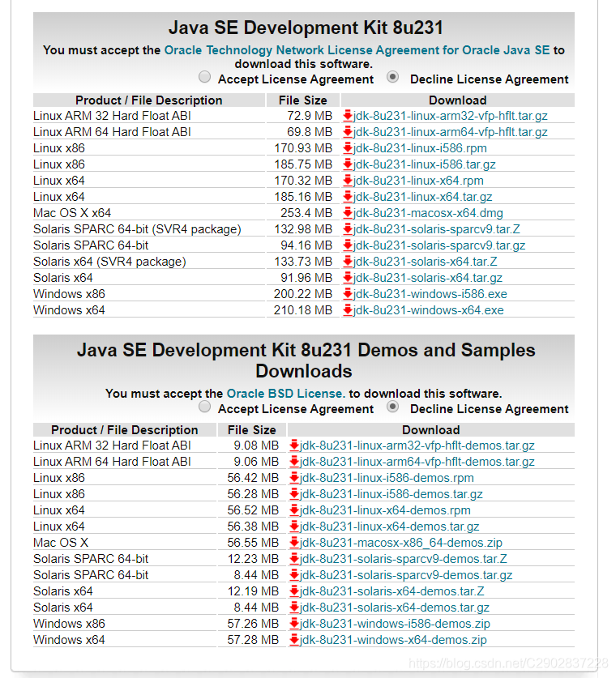Download jdk-8u231-linux-x64.tar.gz link

coord(422,197)
